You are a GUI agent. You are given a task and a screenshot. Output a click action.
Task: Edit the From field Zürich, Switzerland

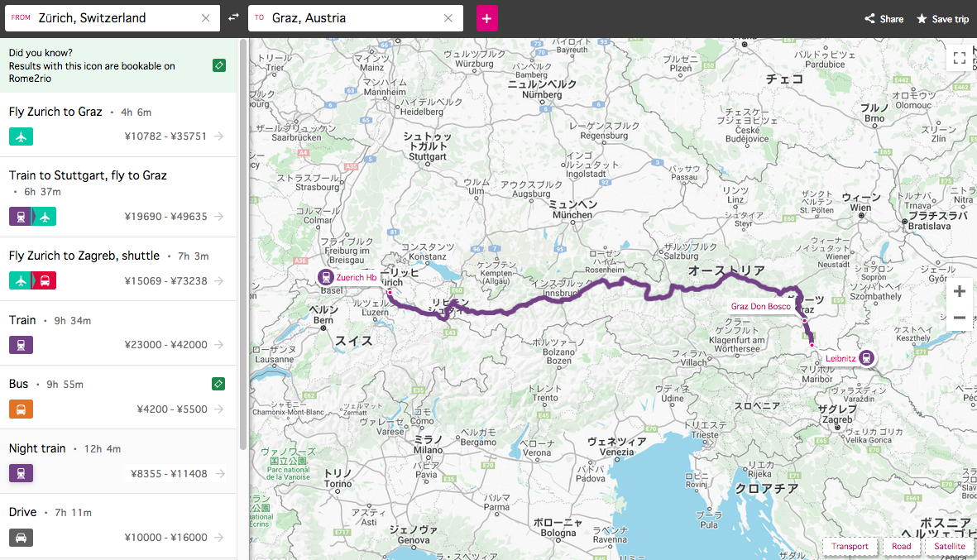pos(113,18)
